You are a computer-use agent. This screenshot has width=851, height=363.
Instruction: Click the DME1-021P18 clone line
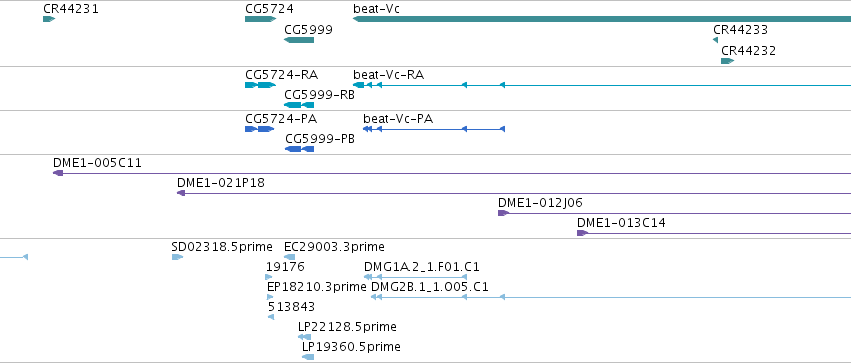click(x=514, y=193)
